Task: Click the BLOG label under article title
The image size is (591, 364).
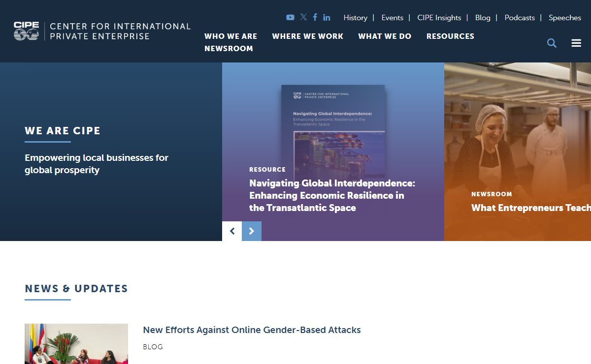Action: pyautogui.click(x=153, y=347)
